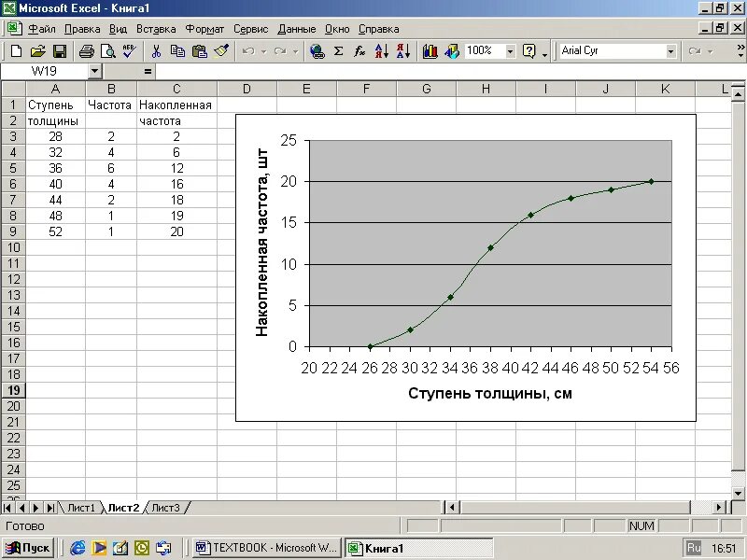The width and height of the screenshot is (747, 560).
Task: Select cell with text Накопленная
Action: 176,105
